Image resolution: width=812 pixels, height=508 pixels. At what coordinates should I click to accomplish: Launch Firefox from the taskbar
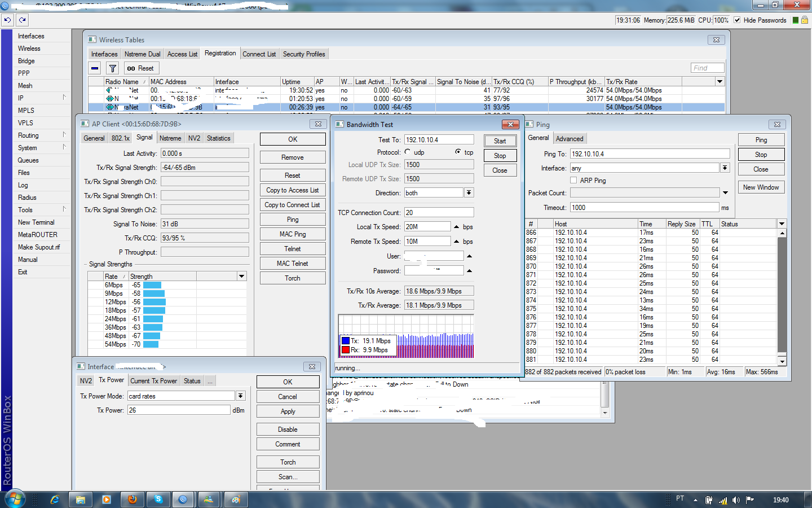click(x=132, y=499)
